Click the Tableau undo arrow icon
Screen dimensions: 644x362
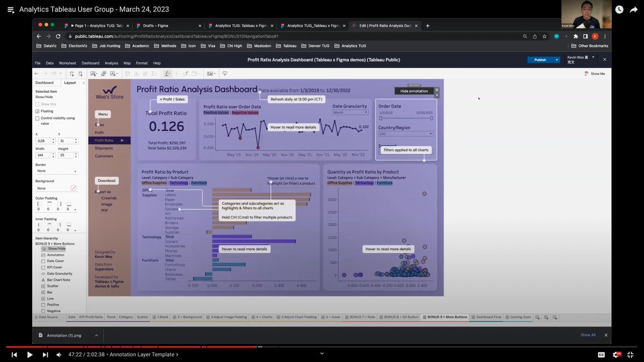36,73
